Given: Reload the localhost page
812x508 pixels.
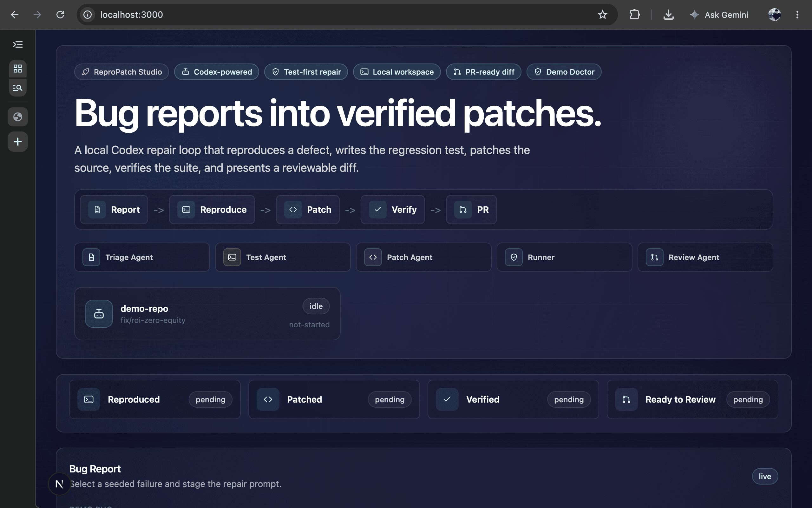Looking at the screenshot, I should pyautogui.click(x=60, y=15).
